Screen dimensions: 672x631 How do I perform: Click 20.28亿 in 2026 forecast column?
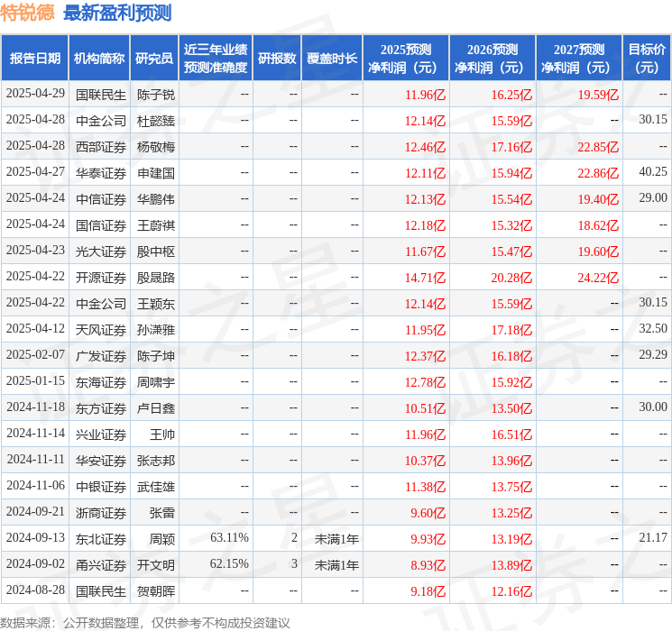[511, 278]
